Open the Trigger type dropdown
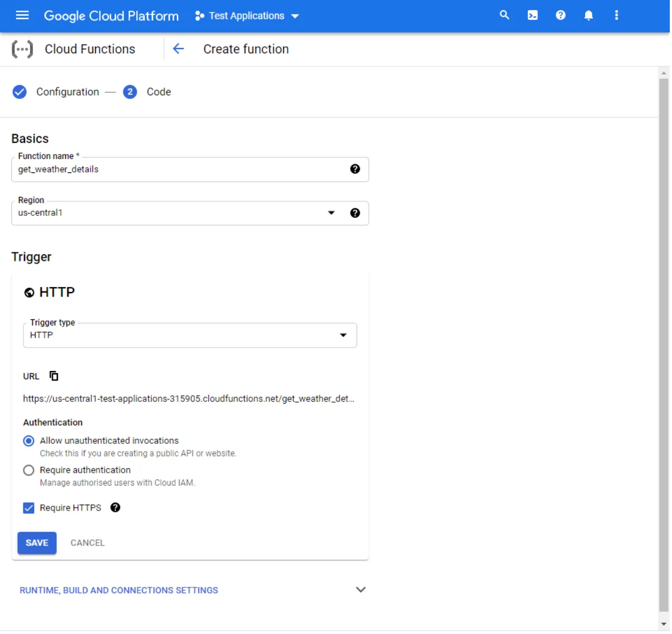 click(343, 335)
